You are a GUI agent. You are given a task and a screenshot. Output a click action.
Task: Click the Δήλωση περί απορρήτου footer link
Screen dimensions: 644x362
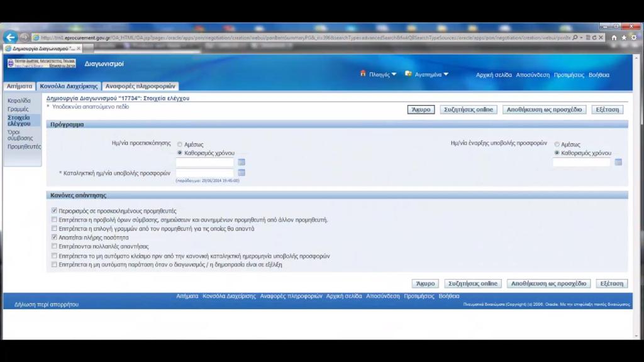pos(47,305)
